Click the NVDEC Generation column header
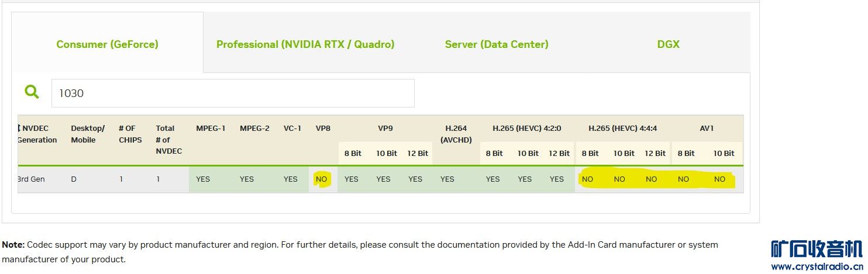 tap(37, 134)
